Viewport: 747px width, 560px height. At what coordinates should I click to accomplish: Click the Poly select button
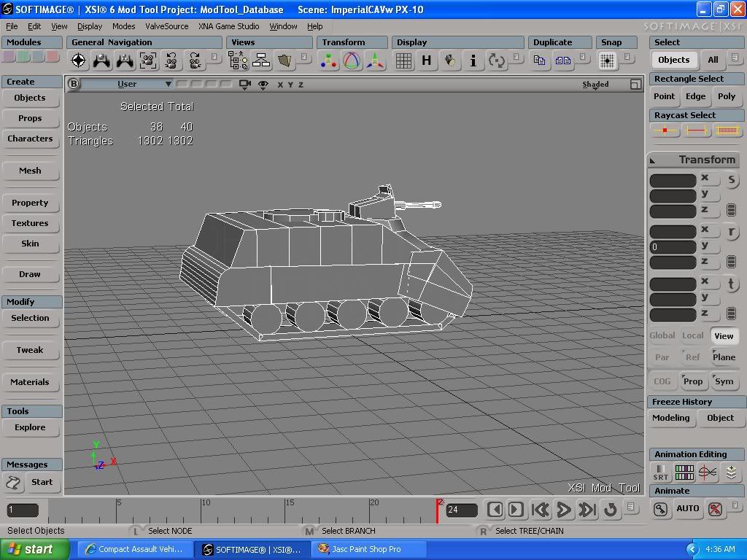point(727,96)
